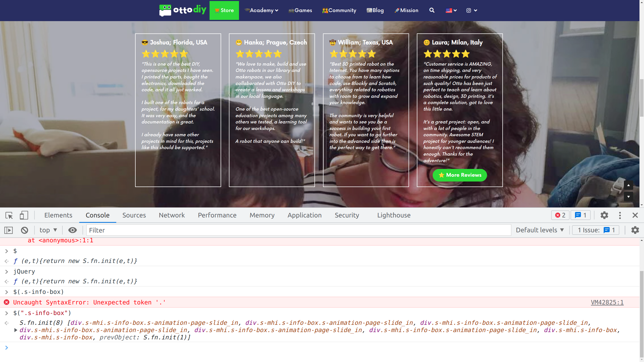Expand the S.fn.init(8) array result

[16, 330]
